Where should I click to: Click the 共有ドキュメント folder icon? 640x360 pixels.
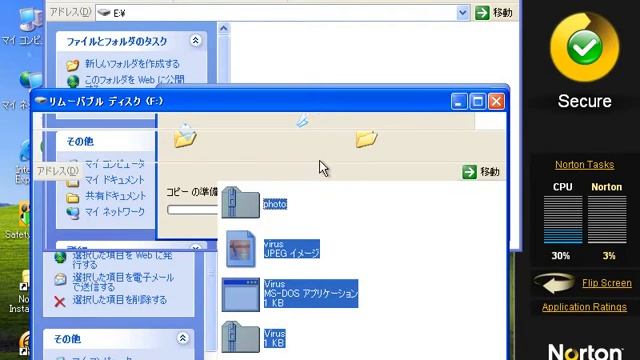point(73,198)
